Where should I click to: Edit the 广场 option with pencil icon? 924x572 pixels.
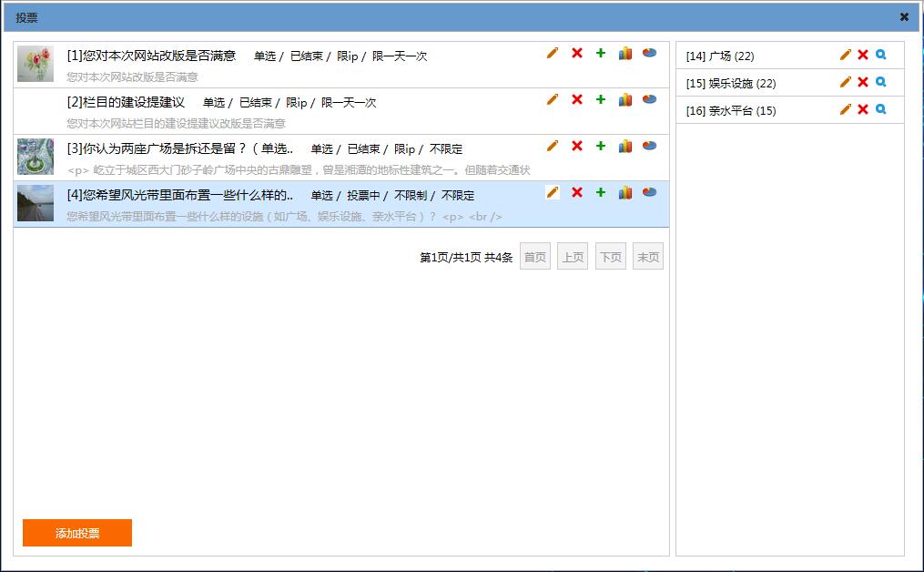click(846, 55)
